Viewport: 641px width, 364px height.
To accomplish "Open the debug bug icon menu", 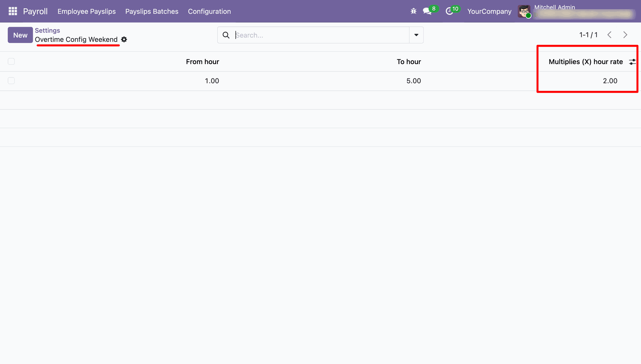I will 413,11.
